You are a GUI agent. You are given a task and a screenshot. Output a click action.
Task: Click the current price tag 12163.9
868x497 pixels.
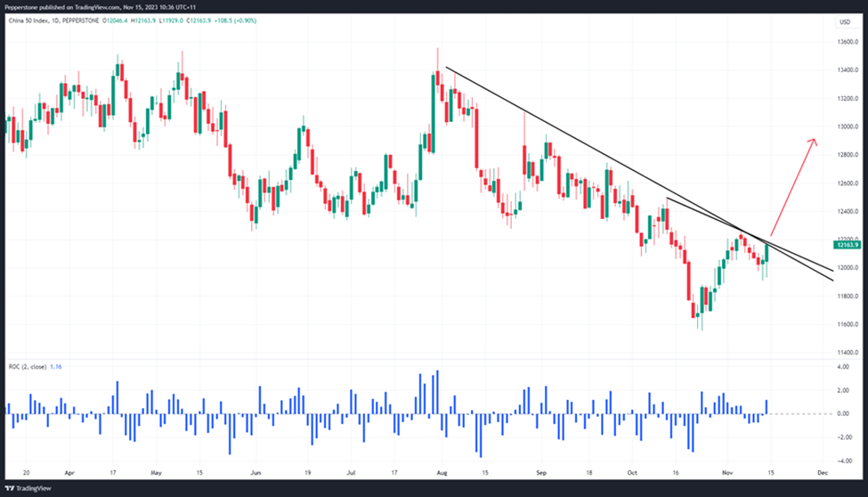pyautogui.click(x=847, y=244)
